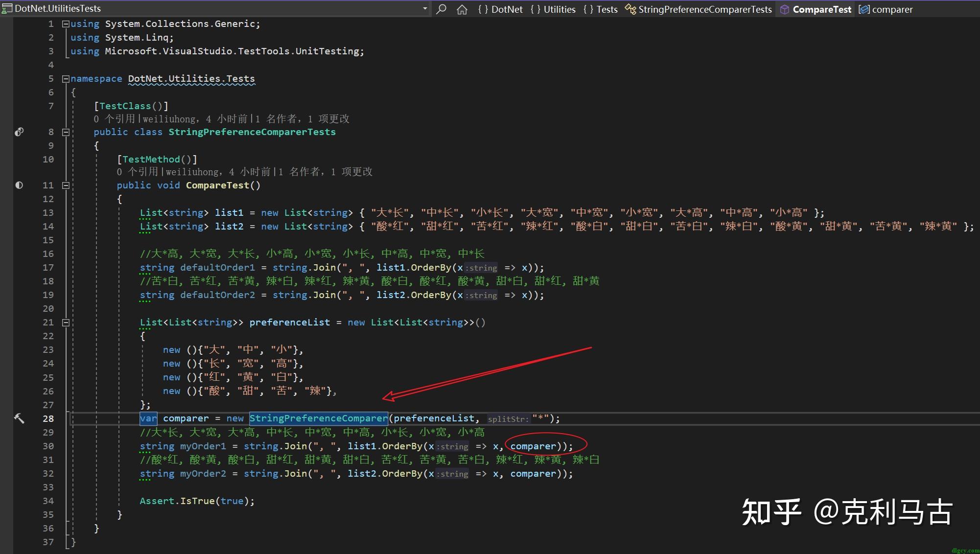The image size is (980, 554).
Task: Click the screwdriver quick actions icon on line 28
Action: tap(19, 418)
